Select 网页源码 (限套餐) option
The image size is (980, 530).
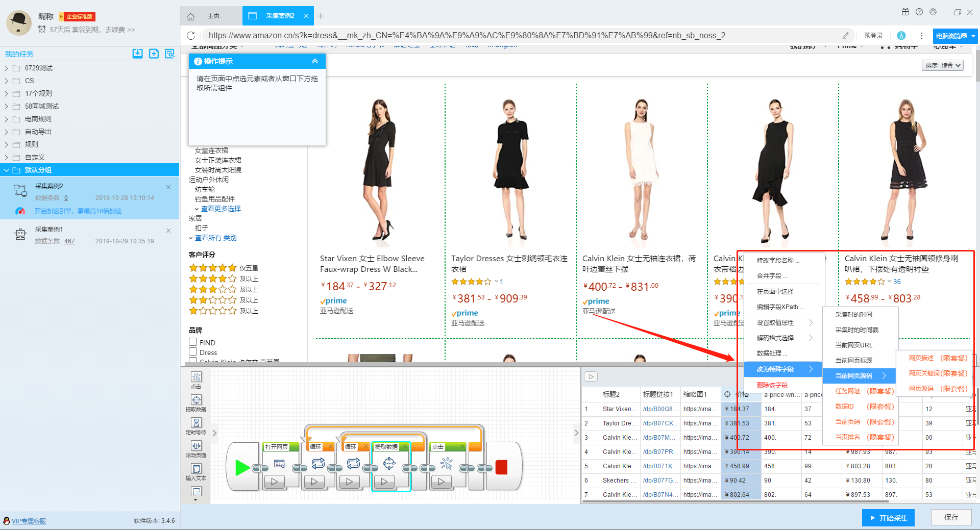(x=938, y=389)
